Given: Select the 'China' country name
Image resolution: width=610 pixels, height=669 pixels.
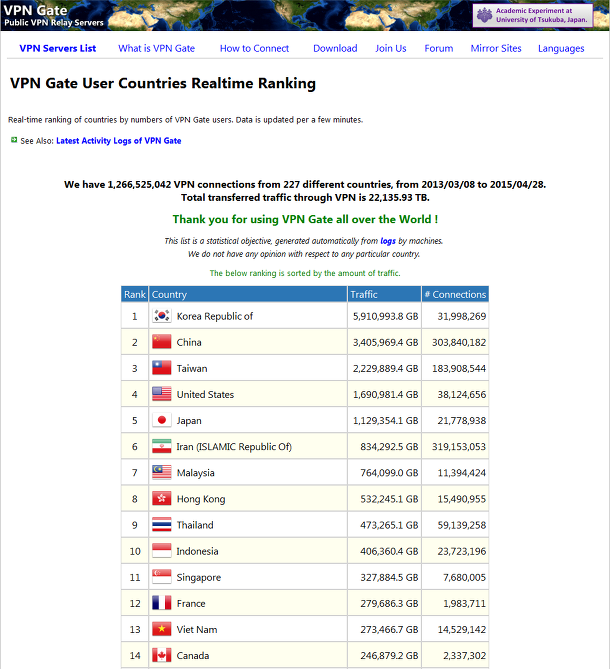Looking at the screenshot, I should coord(189,342).
